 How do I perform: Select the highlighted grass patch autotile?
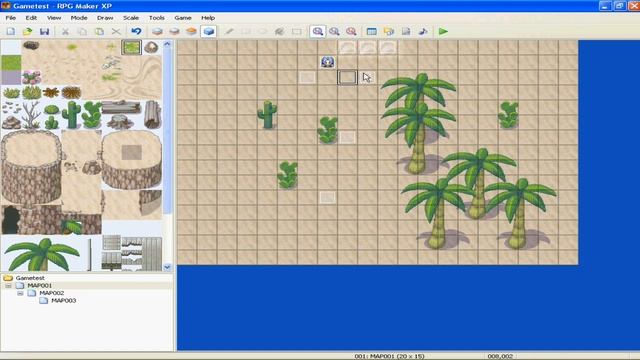click(131, 47)
